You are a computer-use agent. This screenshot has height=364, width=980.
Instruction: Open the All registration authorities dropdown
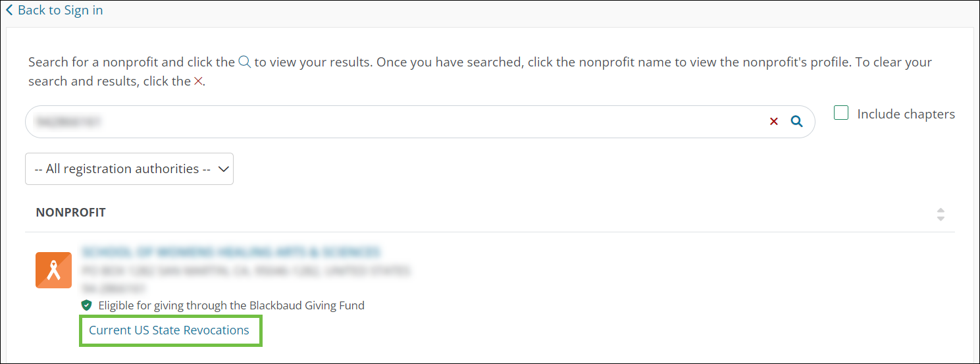point(129,169)
